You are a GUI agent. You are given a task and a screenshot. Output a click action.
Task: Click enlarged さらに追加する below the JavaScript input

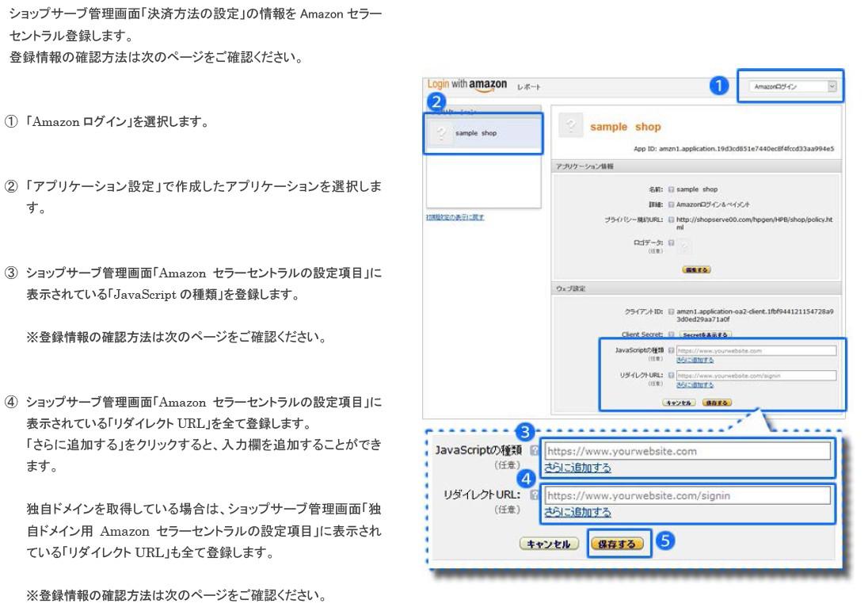point(577,468)
